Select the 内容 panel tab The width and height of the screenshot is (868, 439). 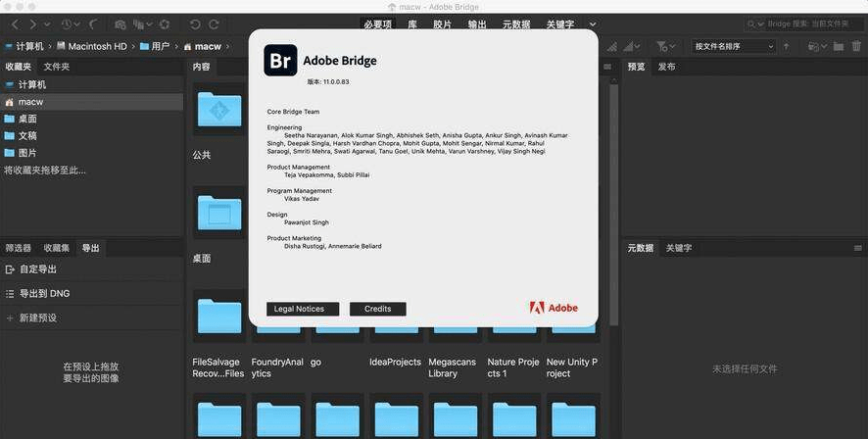pyautogui.click(x=202, y=67)
